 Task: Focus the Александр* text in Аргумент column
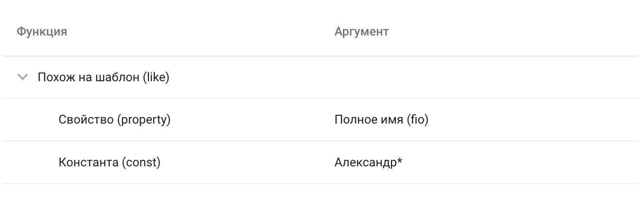[368, 162]
